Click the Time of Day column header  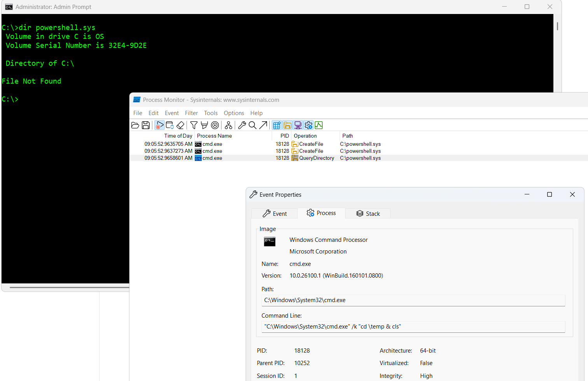tap(178, 136)
